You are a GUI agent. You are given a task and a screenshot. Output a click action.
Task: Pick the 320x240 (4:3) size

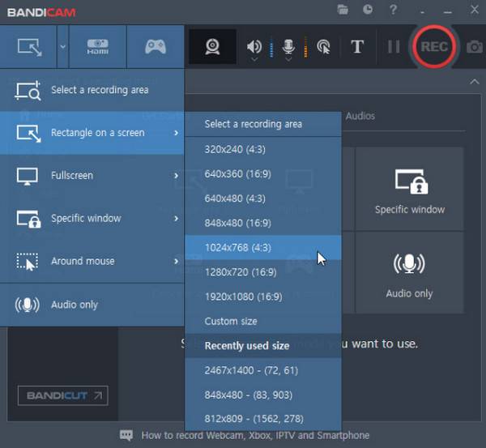click(263, 149)
